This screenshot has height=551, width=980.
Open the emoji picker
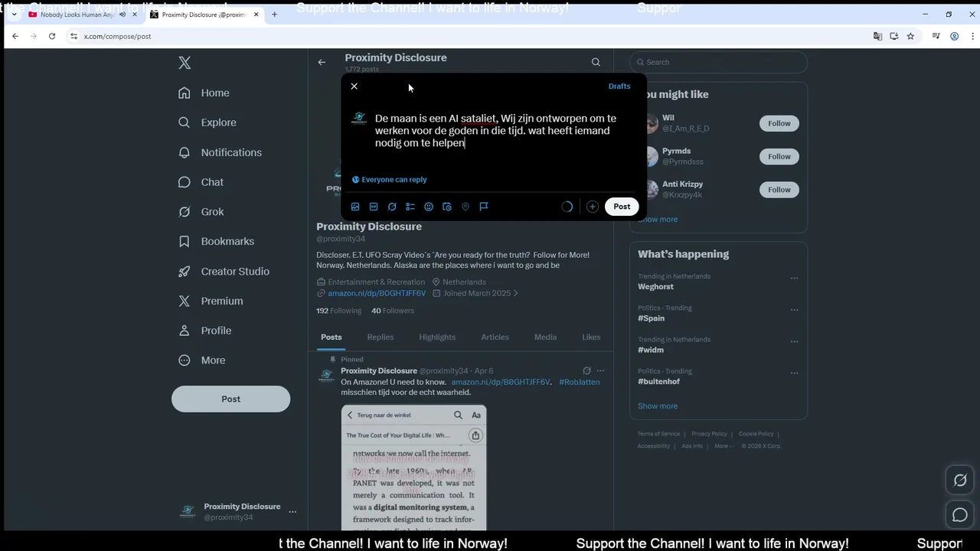tap(429, 207)
